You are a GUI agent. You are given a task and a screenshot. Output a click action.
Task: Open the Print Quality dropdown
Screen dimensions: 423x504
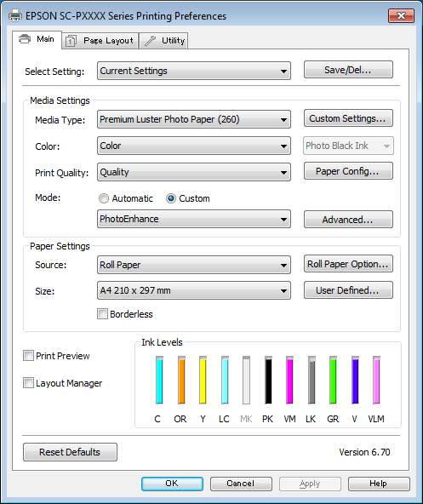[194, 172]
